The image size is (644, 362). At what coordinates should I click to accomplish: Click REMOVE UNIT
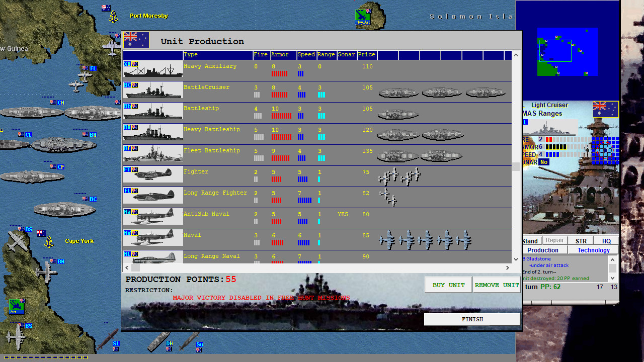click(497, 285)
